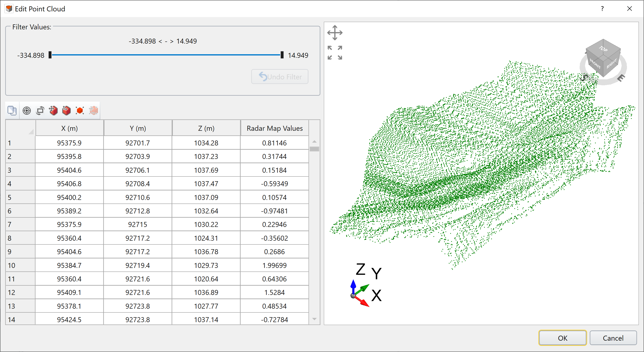The height and width of the screenshot is (352, 644).
Task: Click the copy table data icon
Action: [12, 110]
